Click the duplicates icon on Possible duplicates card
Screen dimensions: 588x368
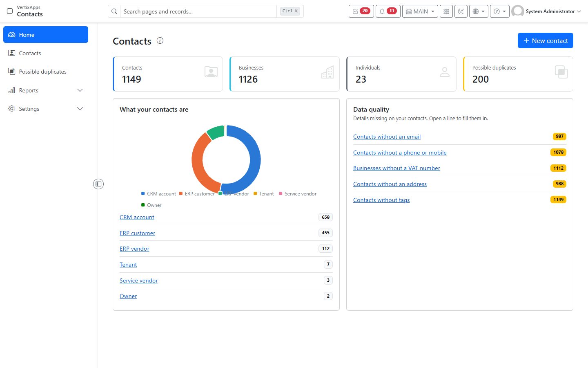[x=561, y=72]
